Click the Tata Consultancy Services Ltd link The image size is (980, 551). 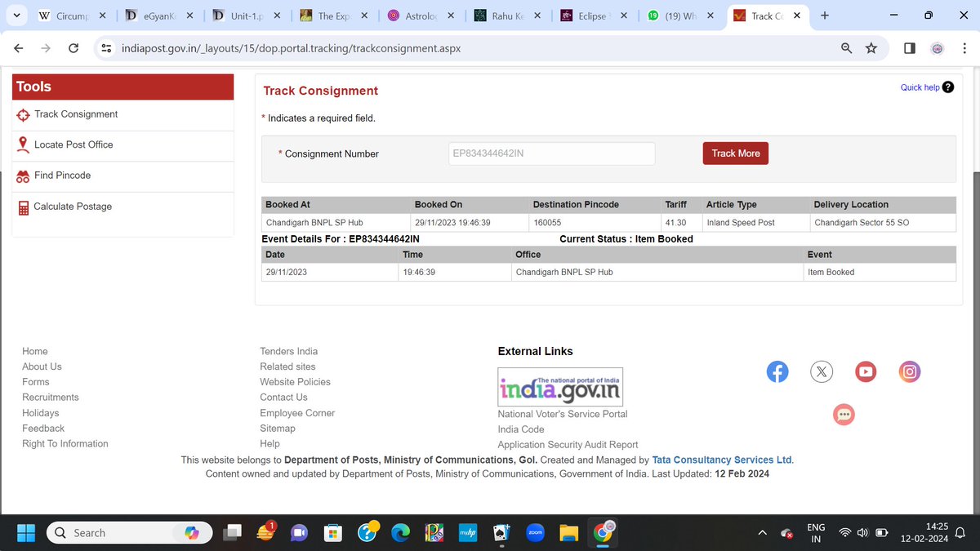pos(722,460)
